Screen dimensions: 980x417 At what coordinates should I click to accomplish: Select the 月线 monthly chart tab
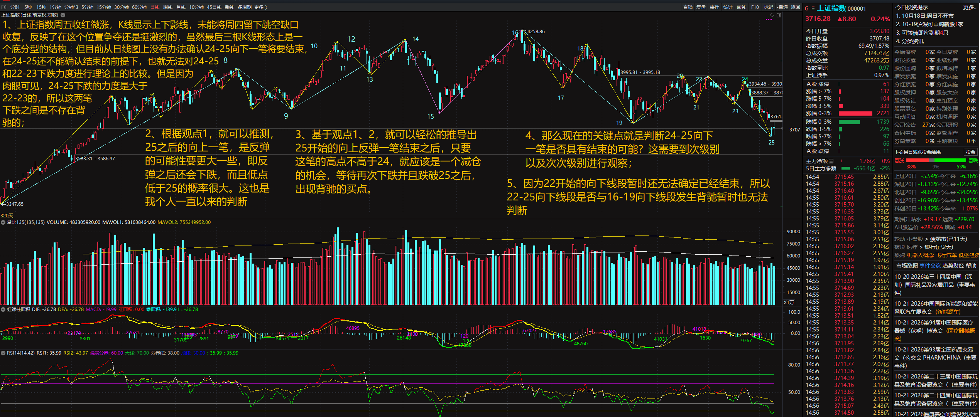pos(181,7)
